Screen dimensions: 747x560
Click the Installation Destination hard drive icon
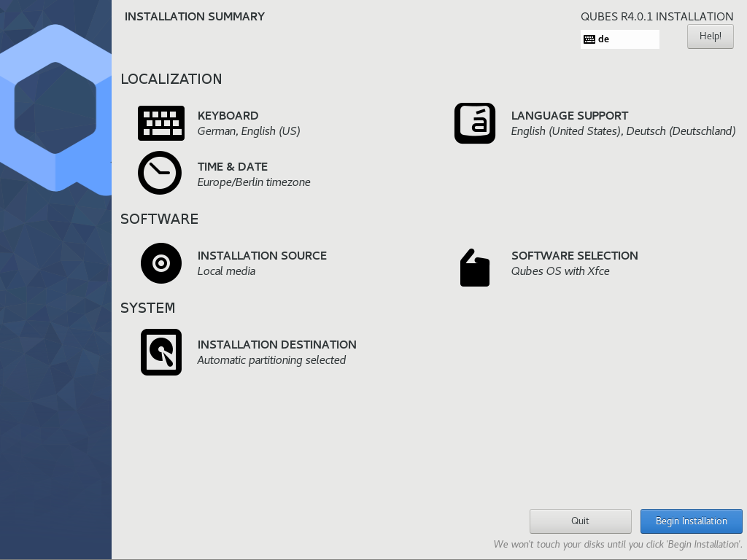161,352
